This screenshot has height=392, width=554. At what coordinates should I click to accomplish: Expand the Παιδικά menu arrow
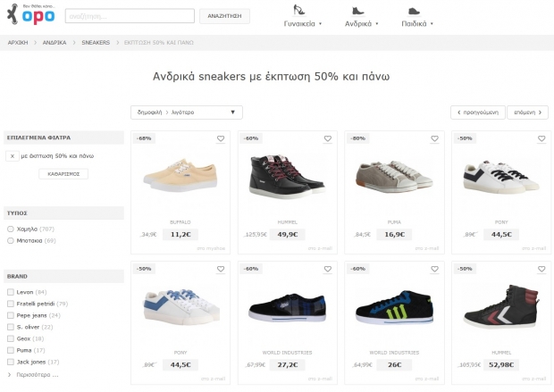pyautogui.click(x=432, y=24)
